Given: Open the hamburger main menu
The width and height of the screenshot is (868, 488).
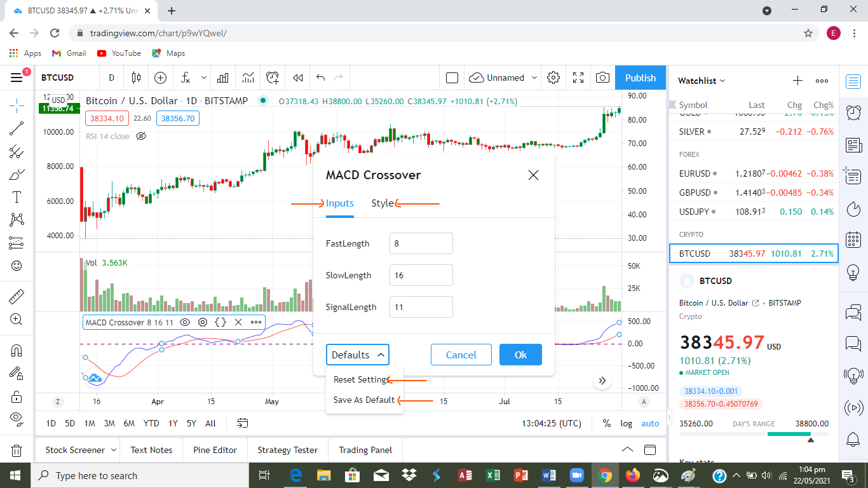Looking at the screenshot, I should click(17, 78).
